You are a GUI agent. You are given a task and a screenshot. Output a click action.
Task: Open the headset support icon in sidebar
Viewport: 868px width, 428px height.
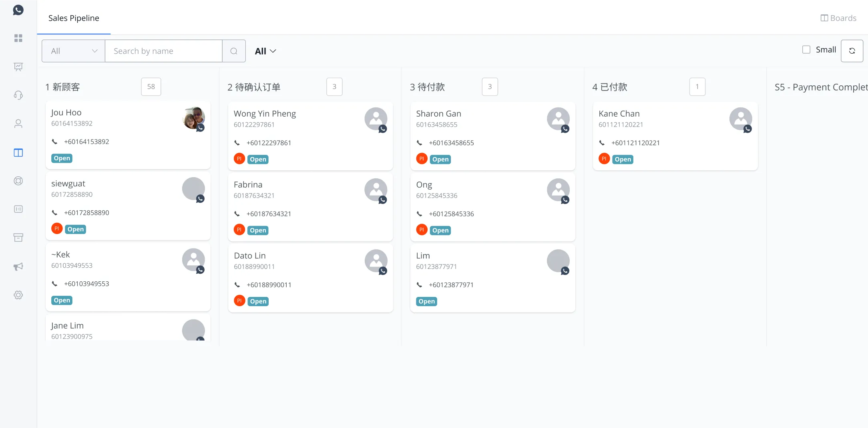tap(18, 95)
